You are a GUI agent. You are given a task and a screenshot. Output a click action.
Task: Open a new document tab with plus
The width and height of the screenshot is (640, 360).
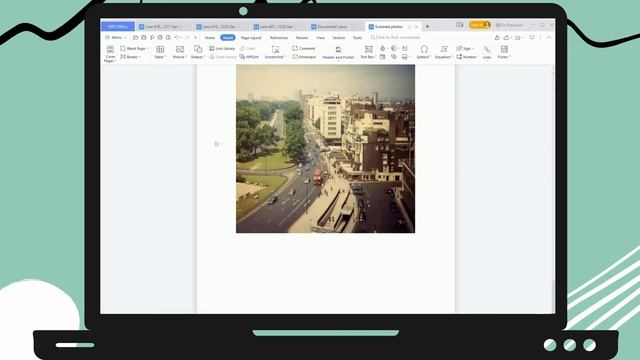(x=427, y=27)
